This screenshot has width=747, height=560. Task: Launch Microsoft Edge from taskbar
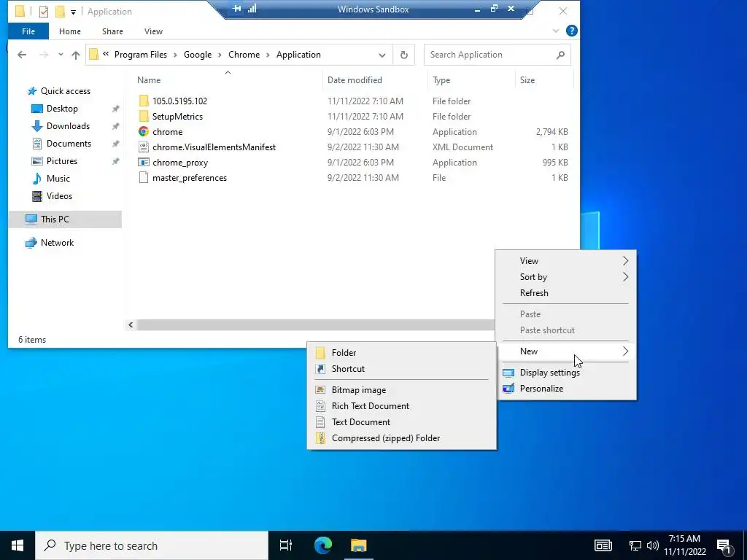click(323, 545)
